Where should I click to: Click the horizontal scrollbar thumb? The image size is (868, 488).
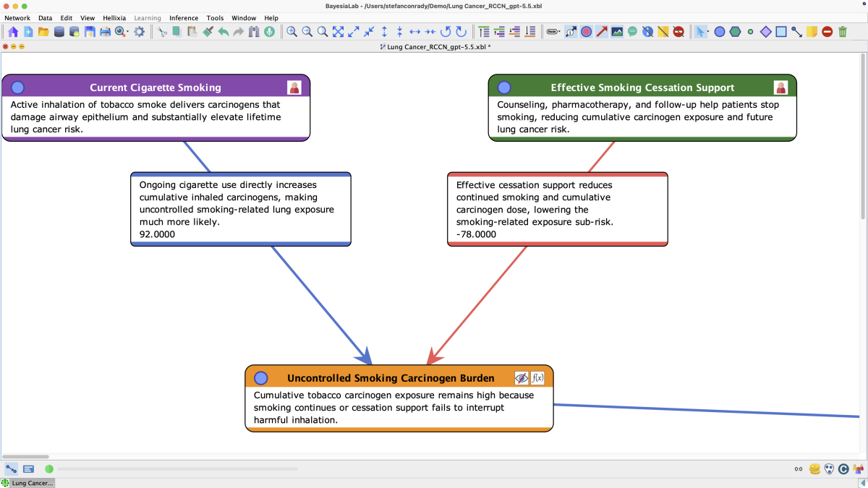click(25, 457)
